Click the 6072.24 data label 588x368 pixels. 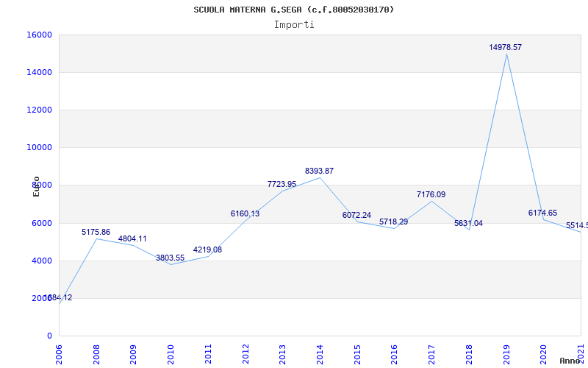[356, 215]
